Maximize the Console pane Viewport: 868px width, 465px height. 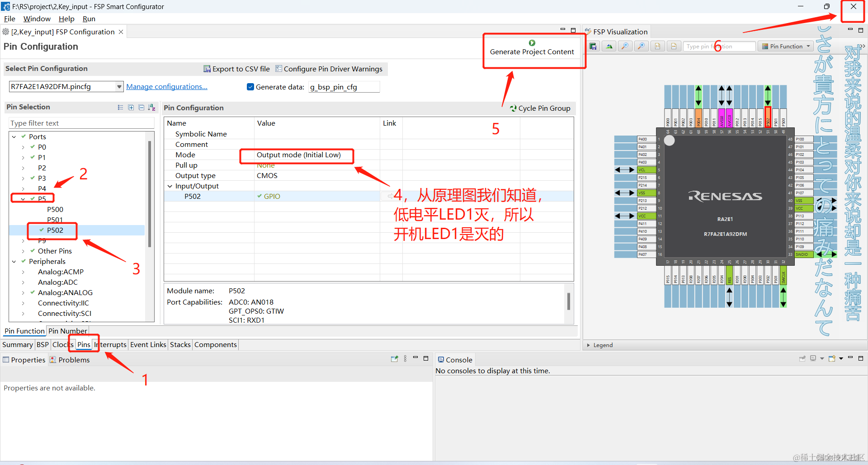[861, 358]
